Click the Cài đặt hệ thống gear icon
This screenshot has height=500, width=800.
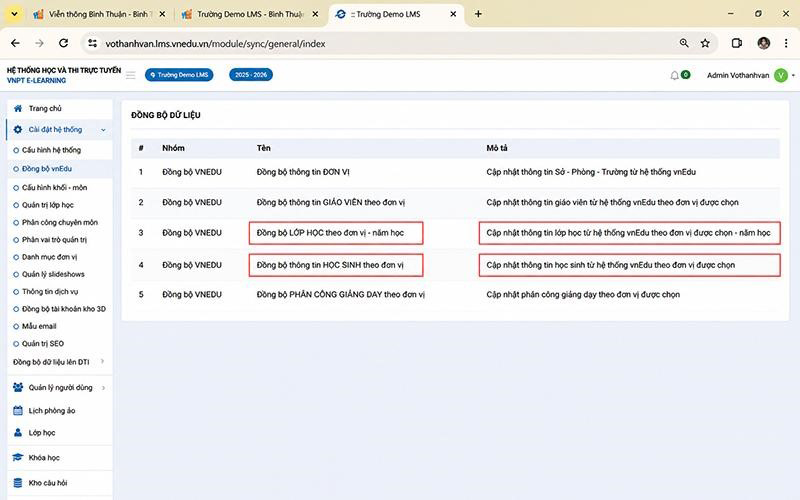[18, 130]
